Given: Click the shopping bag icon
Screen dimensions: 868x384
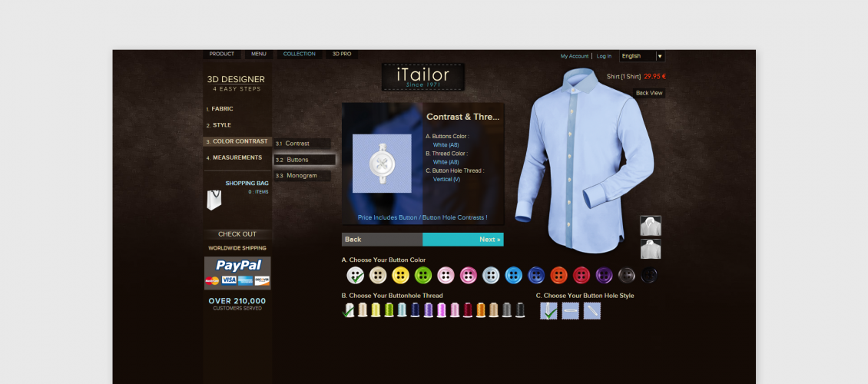Looking at the screenshot, I should (214, 200).
